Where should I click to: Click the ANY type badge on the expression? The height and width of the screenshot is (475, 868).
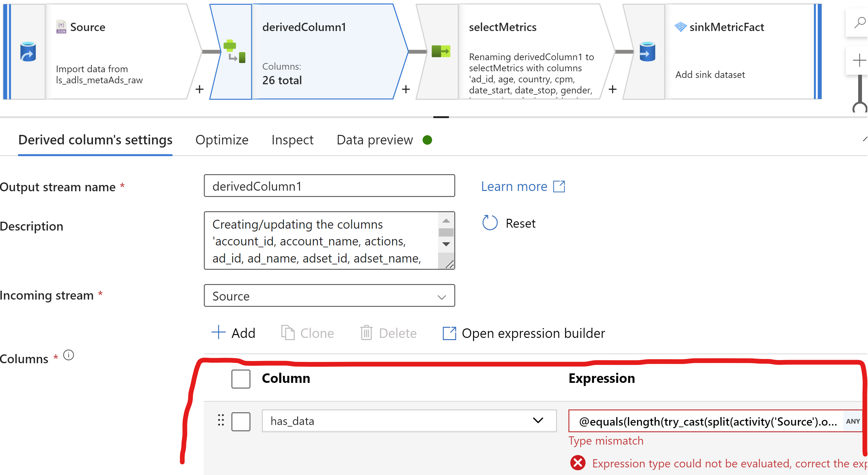pyautogui.click(x=852, y=421)
